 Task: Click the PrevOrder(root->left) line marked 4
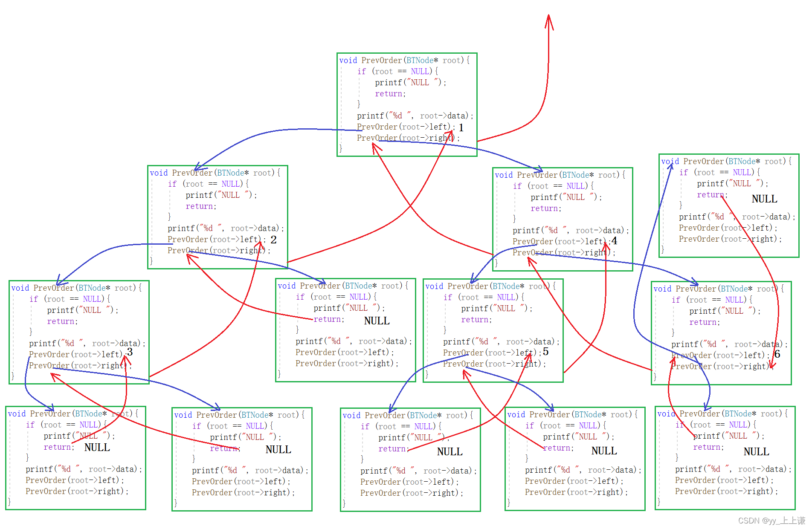[x=562, y=242]
